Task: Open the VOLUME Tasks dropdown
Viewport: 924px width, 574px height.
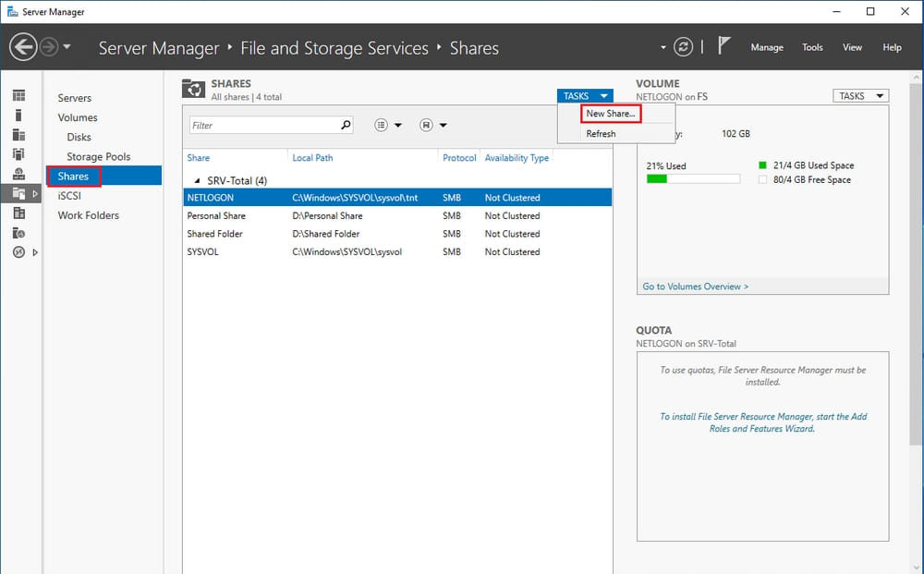Action: 860,96
